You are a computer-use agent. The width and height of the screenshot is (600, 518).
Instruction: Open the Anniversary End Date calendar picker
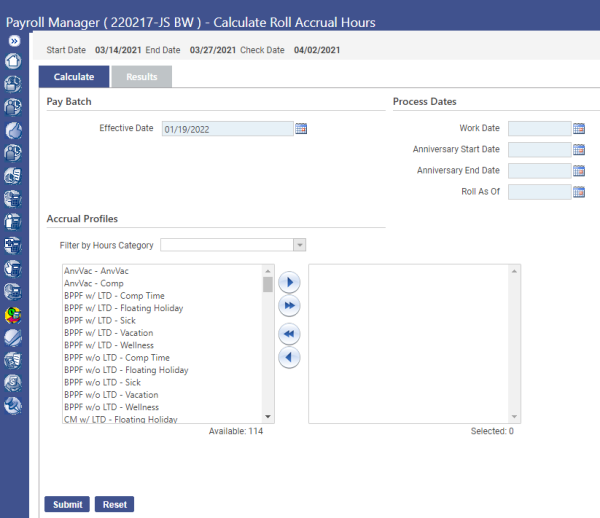579,171
